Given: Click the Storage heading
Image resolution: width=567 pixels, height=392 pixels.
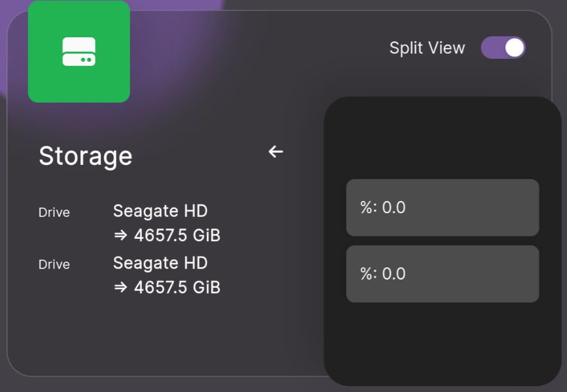Looking at the screenshot, I should click(85, 156).
